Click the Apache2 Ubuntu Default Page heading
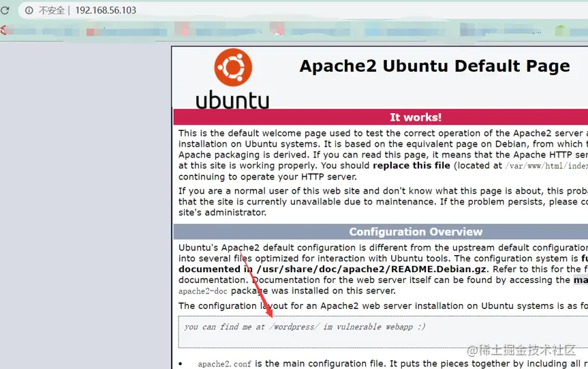This screenshot has width=588, height=369. [435, 66]
